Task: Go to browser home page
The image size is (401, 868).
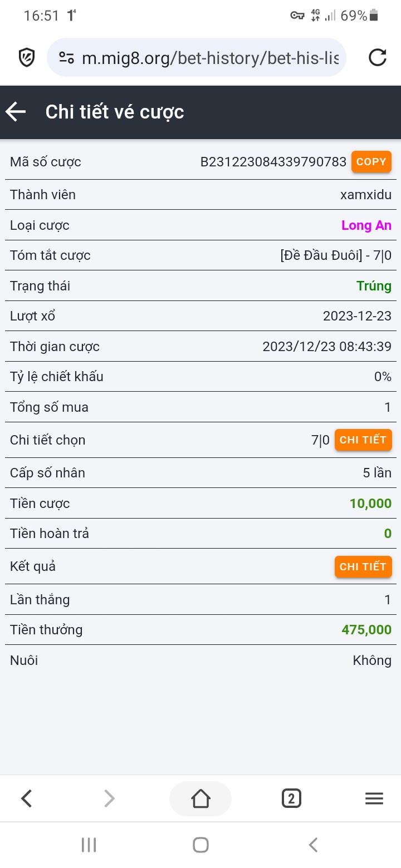Action: tap(200, 799)
